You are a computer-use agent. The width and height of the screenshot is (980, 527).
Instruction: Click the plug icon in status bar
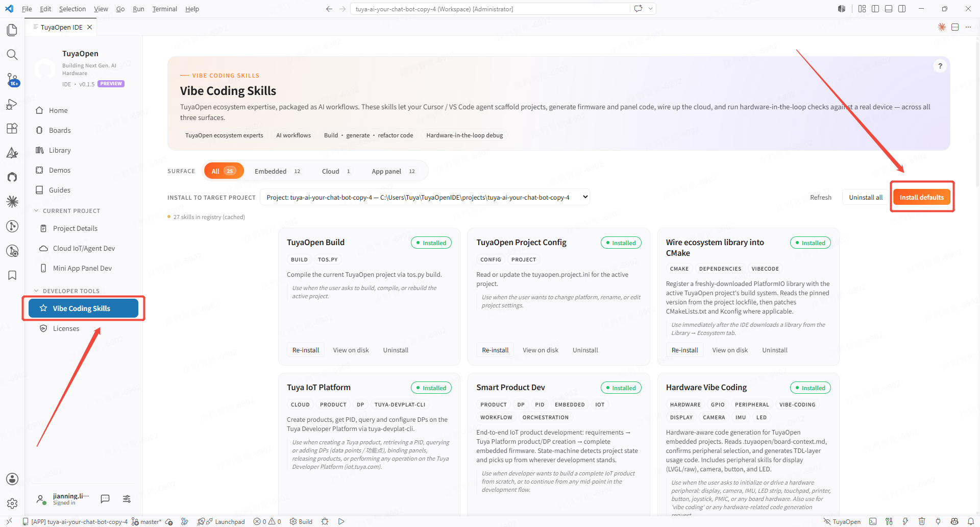coord(938,521)
